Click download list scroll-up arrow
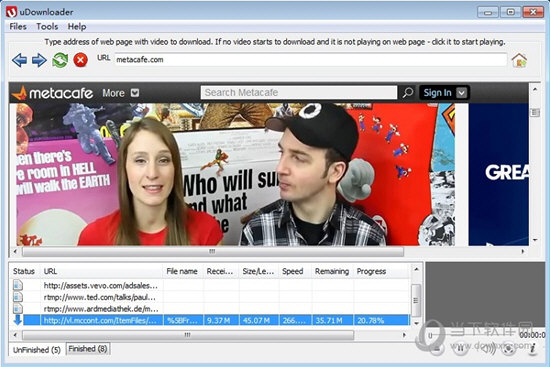The height and width of the screenshot is (367, 550). pos(416,269)
